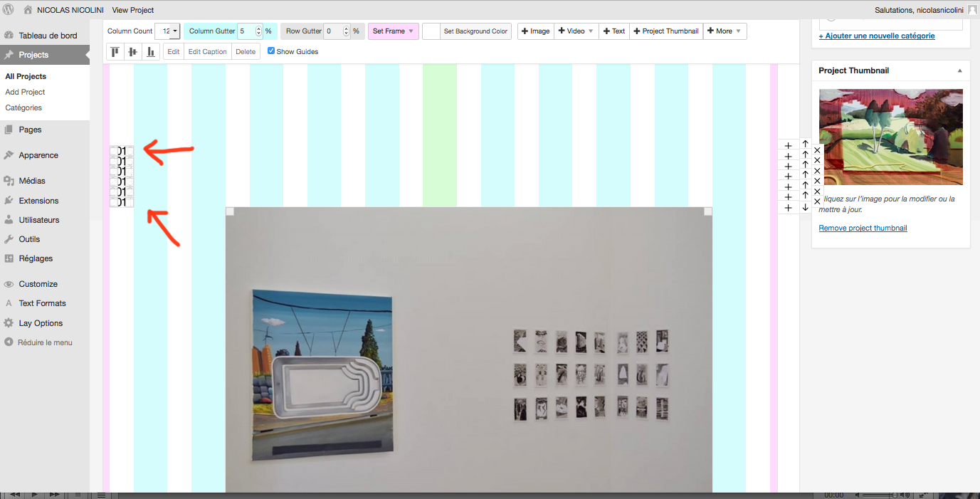980x499 pixels.
Task: Collapse the Project Thumbnail panel
Action: pos(959,71)
